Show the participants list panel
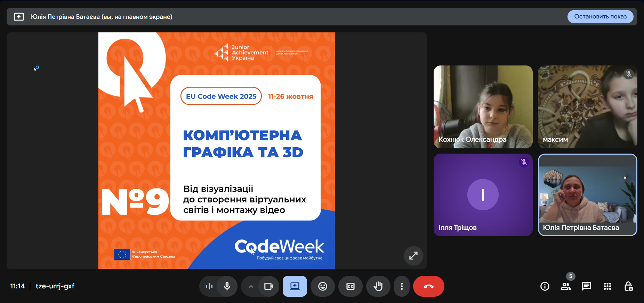This screenshot has height=303, width=644. point(565,286)
